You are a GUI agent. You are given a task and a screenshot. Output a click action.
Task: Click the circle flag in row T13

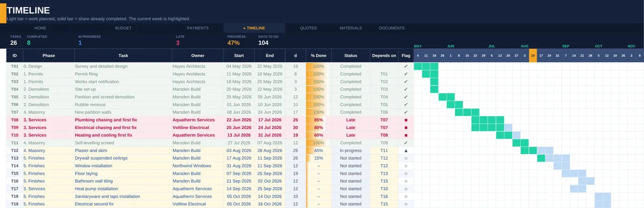[x=406, y=158]
